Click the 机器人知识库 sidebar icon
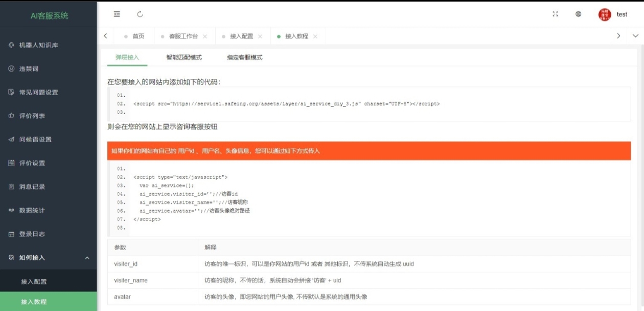 click(x=11, y=45)
